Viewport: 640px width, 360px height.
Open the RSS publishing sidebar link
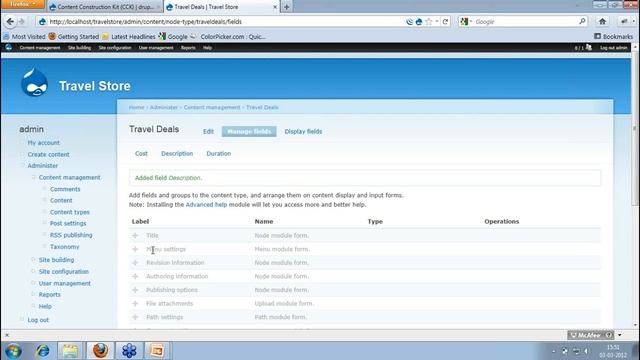(71, 235)
